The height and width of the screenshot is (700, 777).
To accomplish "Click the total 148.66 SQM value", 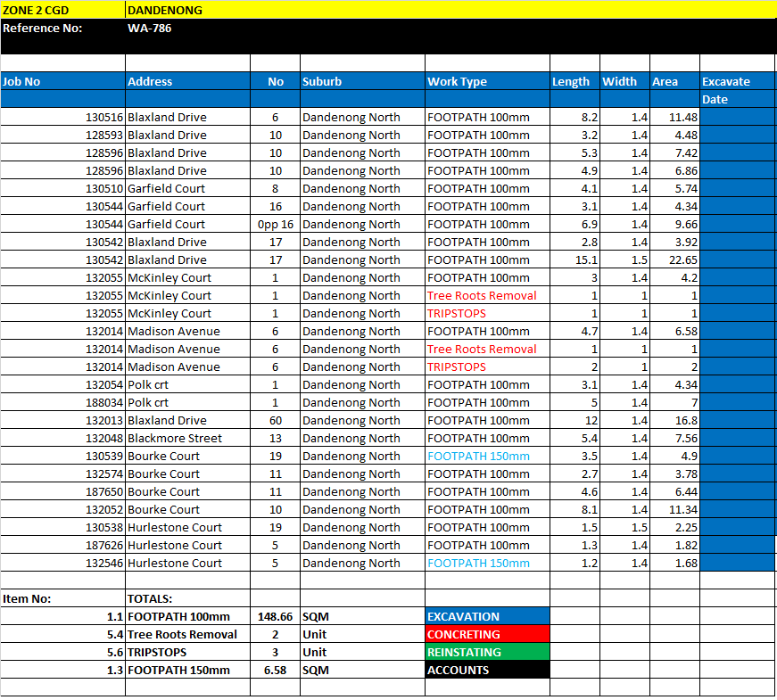I will click(x=275, y=616).
